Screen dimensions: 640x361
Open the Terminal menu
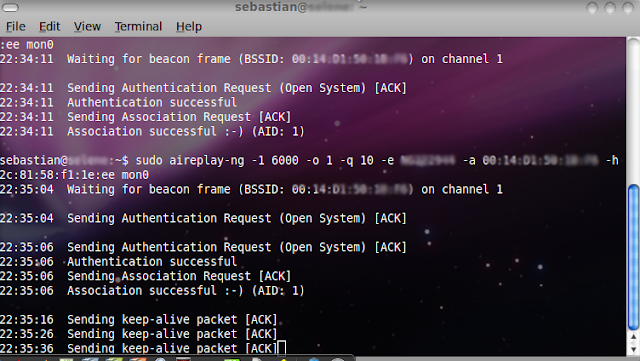coord(138,27)
